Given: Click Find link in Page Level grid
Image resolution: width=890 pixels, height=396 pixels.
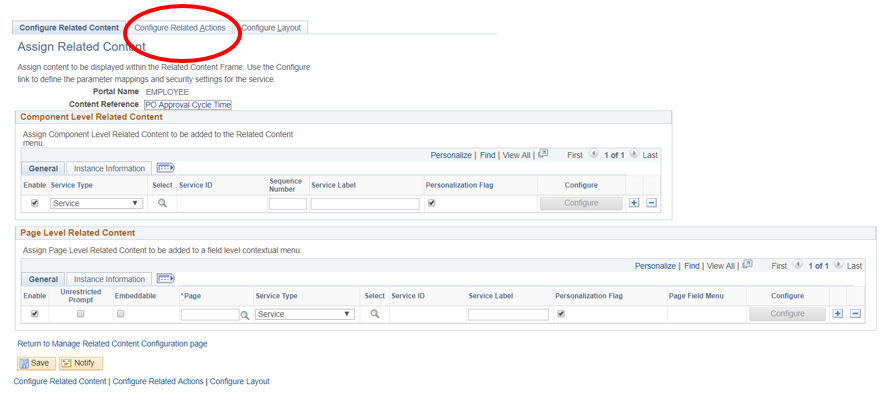Looking at the screenshot, I should coord(692,266).
